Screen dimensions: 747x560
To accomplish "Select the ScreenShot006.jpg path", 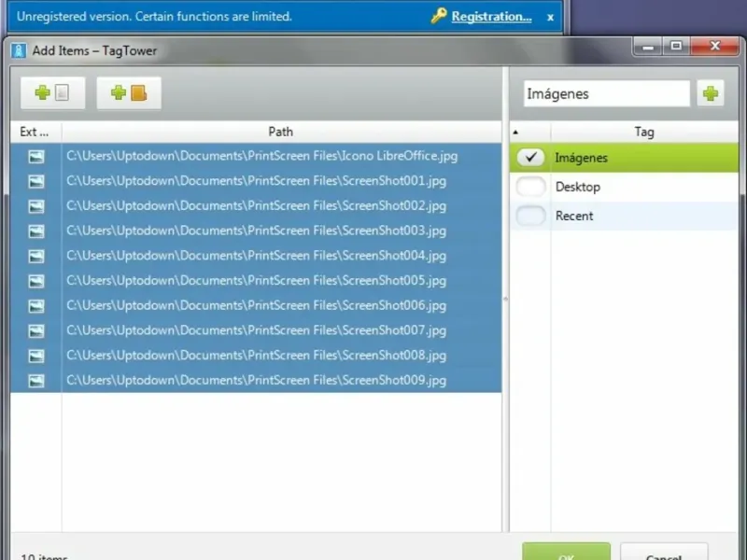I will coord(256,306).
